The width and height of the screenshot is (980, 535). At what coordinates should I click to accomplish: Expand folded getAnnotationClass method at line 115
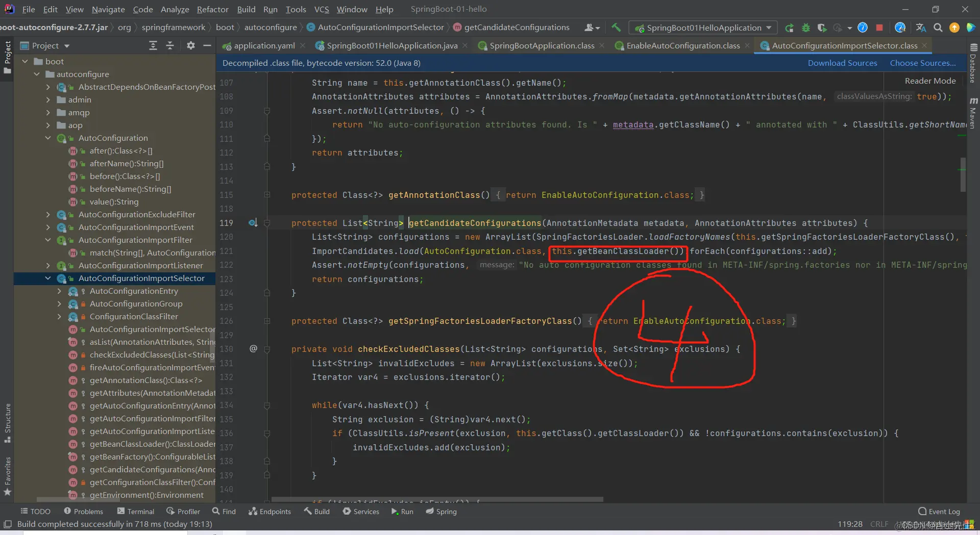coord(267,195)
